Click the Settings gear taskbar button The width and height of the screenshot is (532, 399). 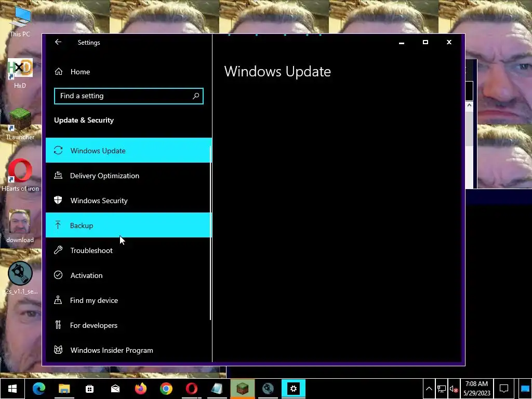coord(294,389)
